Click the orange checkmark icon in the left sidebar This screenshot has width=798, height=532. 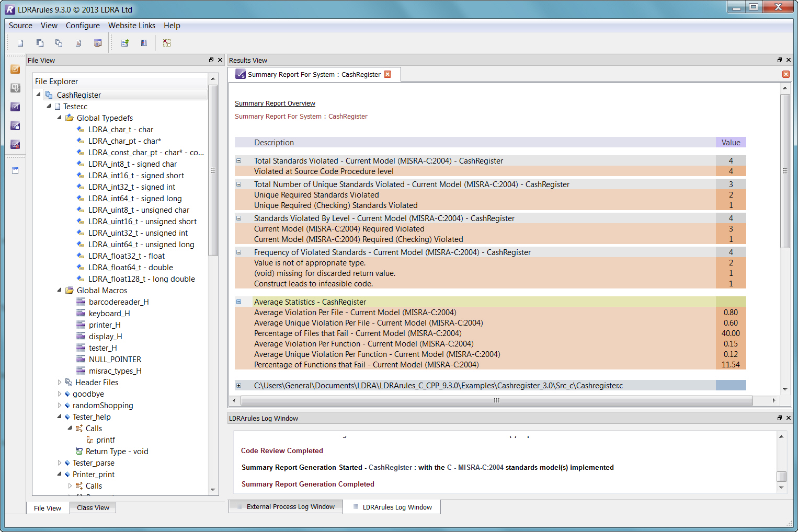(15, 70)
